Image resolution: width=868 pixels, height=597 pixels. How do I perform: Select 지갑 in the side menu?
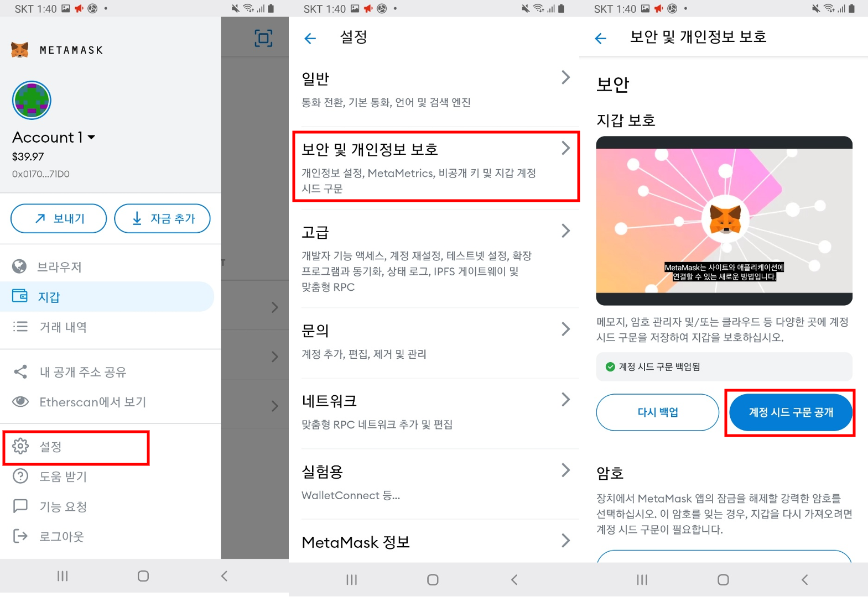click(x=108, y=297)
